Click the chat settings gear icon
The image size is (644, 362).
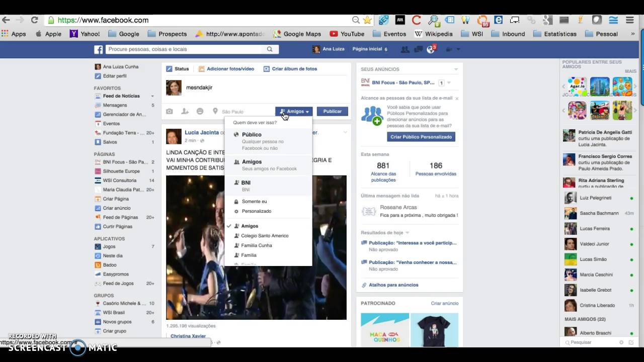[621, 342]
